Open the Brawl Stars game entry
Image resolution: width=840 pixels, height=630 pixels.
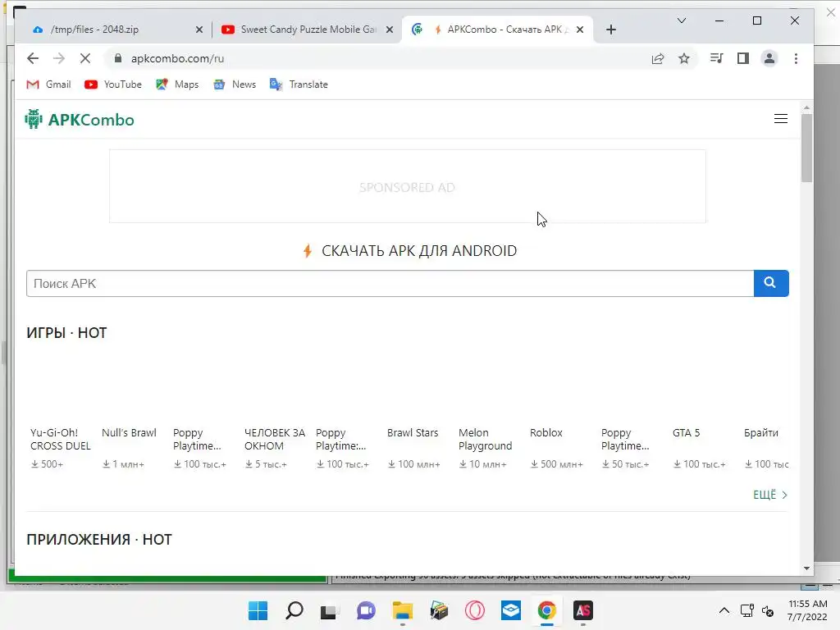click(x=413, y=433)
